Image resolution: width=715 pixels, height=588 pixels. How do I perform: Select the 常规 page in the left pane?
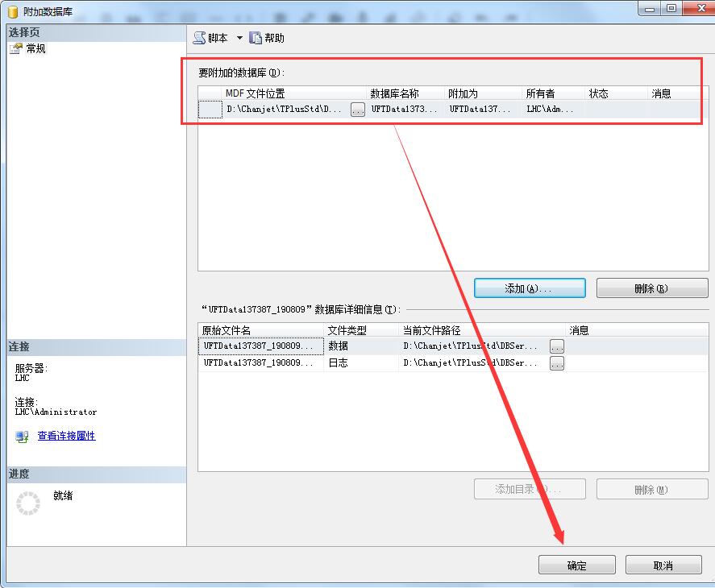tap(35, 48)
